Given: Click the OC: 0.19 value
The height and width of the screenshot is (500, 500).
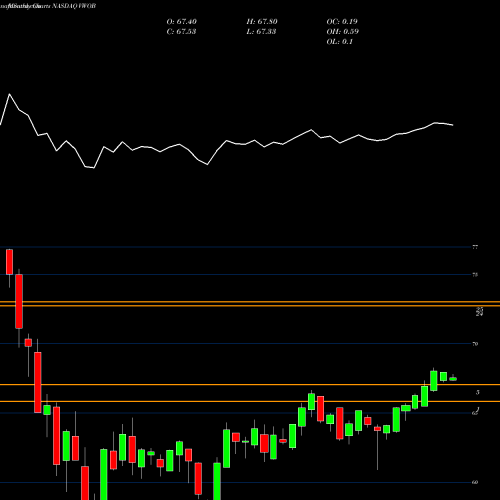Looking at the screenshot, I should pyautogui.click(x=342, y=22).
